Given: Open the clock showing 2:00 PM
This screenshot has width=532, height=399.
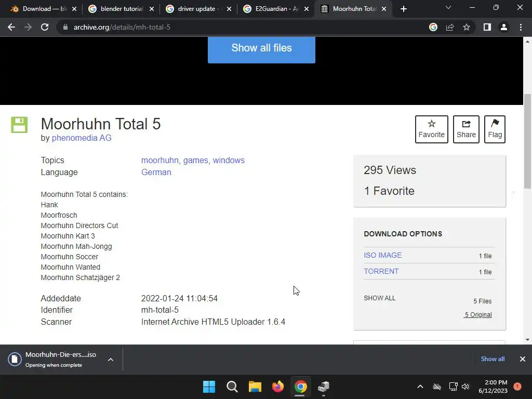Looking at the screenshot, I should (x=493, y=387).
